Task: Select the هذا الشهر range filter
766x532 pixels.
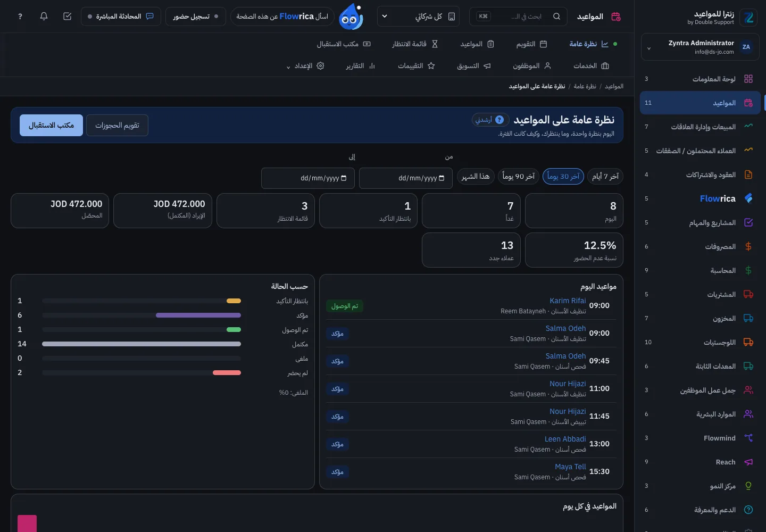Action: click(476, 176)
